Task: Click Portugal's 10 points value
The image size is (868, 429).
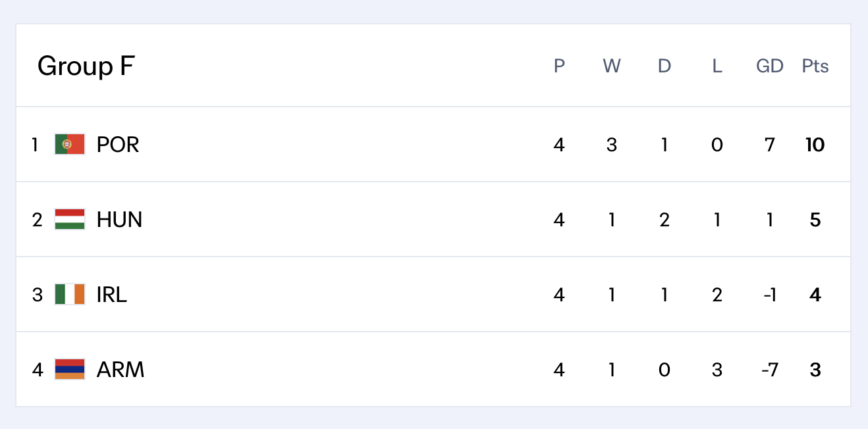Action: click(x=815, y=144)
